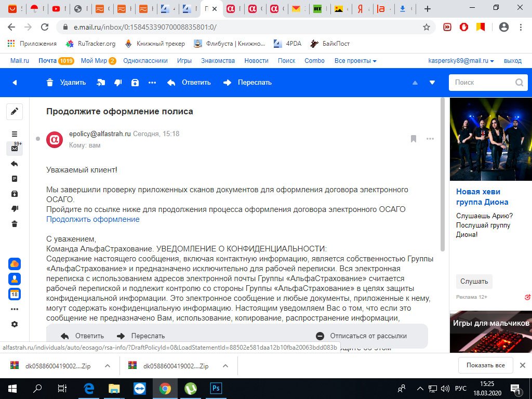The image size is (532, 399).
Task: Click Показать все downloads button
Action: click(486, 365)
